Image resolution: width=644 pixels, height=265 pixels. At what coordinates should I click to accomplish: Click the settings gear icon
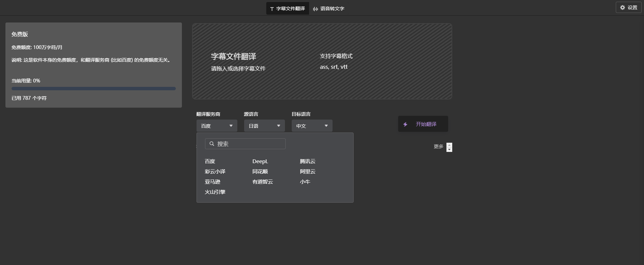click(623, 7)
